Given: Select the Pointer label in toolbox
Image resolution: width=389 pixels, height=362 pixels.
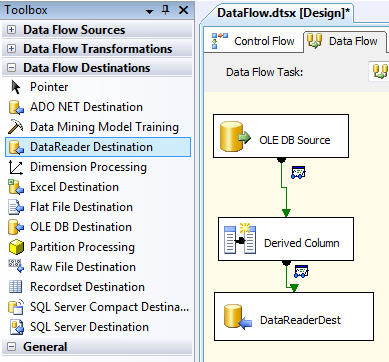Looking at the screenshot, I should [49, 87].
